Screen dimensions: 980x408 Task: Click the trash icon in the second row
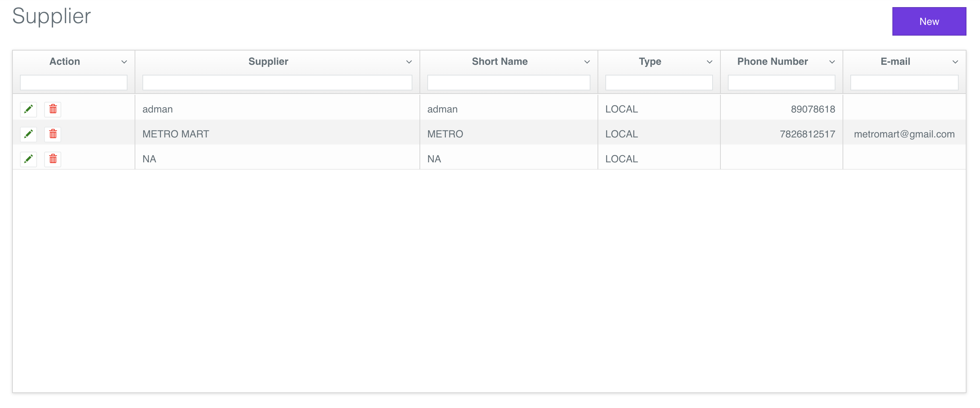coord(52,134)
